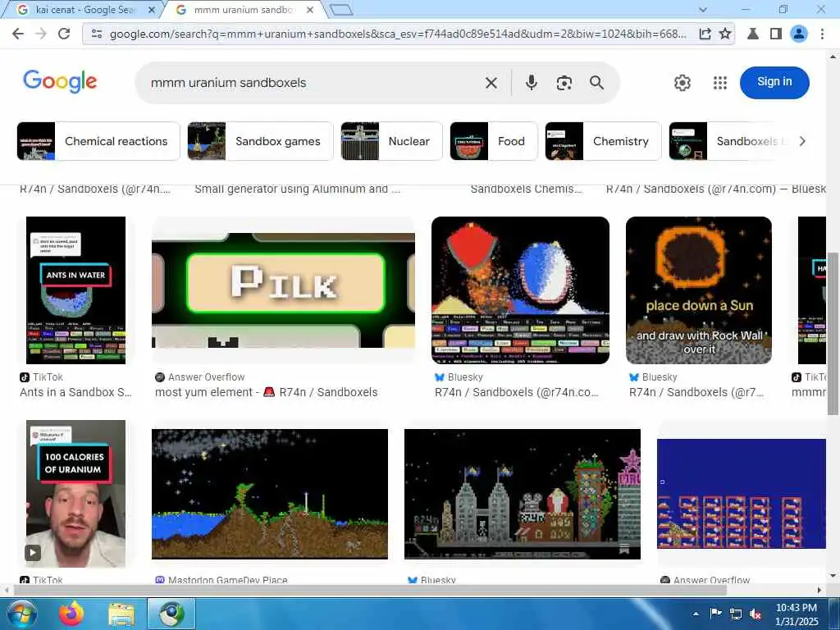Viewport: 840px width, 630px height.
Task: Open the tab search dropdown arrow
Action: (703, 10)
